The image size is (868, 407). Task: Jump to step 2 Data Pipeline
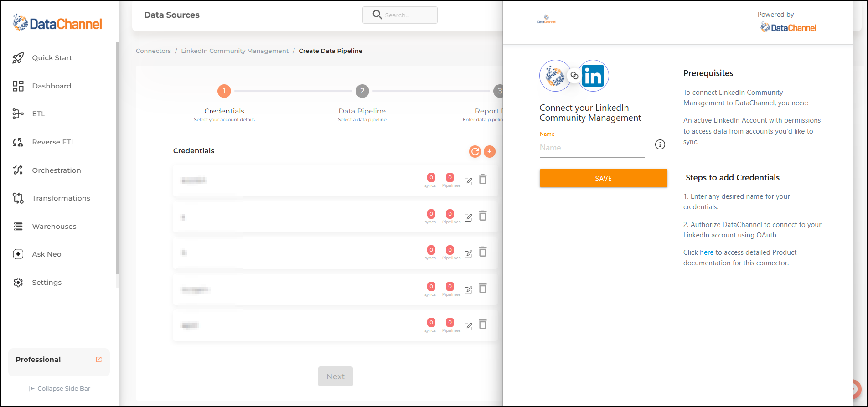[x=362, y=91]
